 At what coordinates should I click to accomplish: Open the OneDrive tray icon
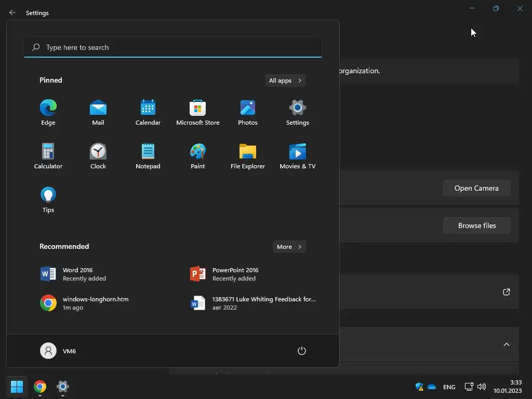[x=432, y=387]
